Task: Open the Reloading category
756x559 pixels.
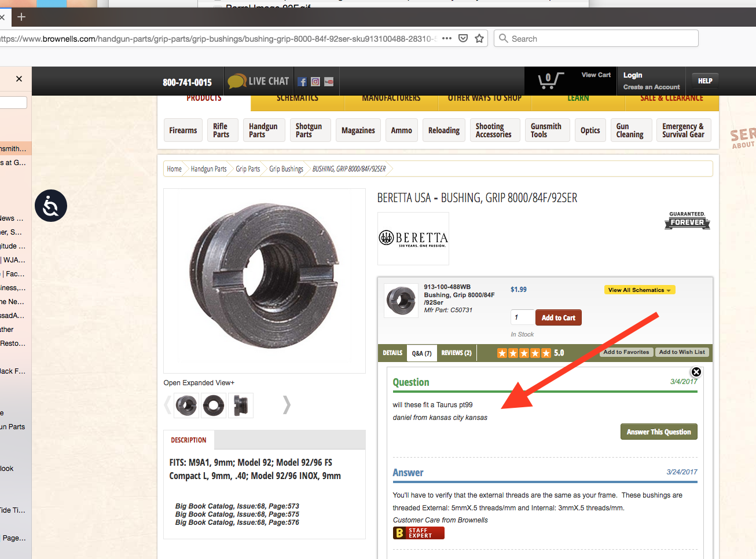Action: pyautogui.click(x=444, y=130)
